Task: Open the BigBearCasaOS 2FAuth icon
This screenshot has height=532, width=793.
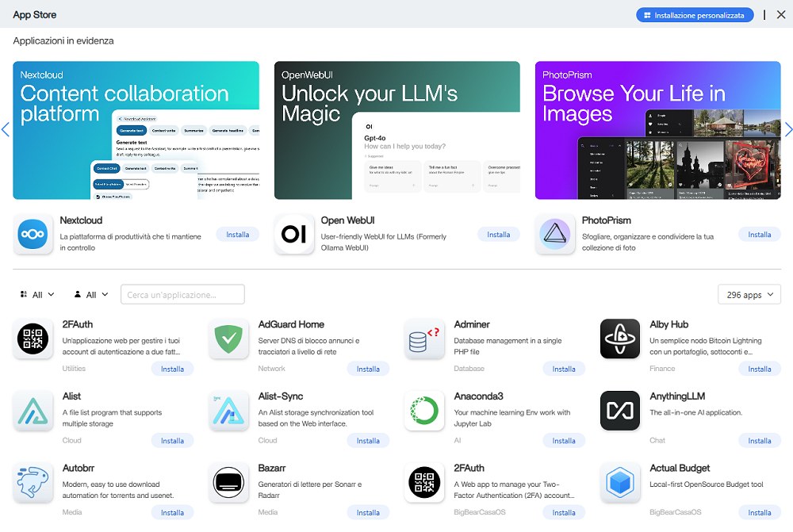Action: [424, 482]
